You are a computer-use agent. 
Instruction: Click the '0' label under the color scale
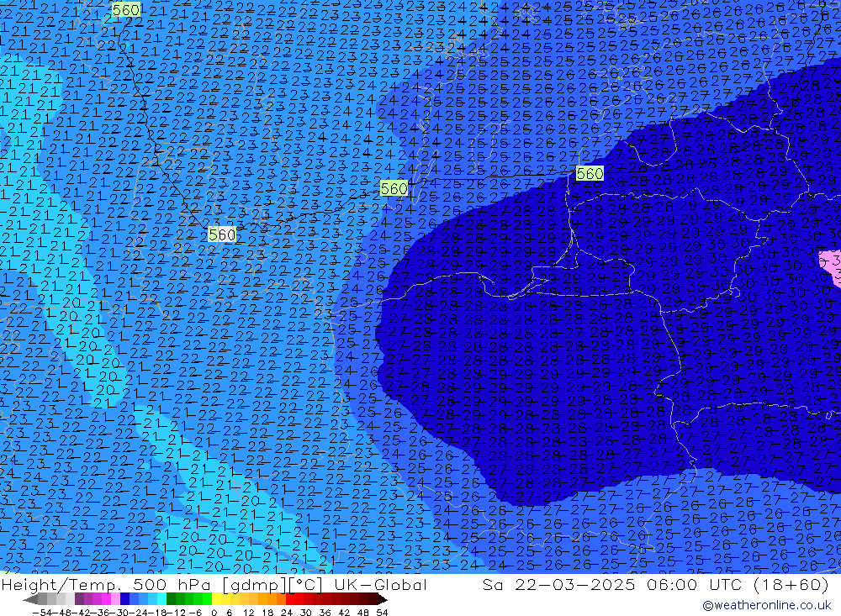214,613
